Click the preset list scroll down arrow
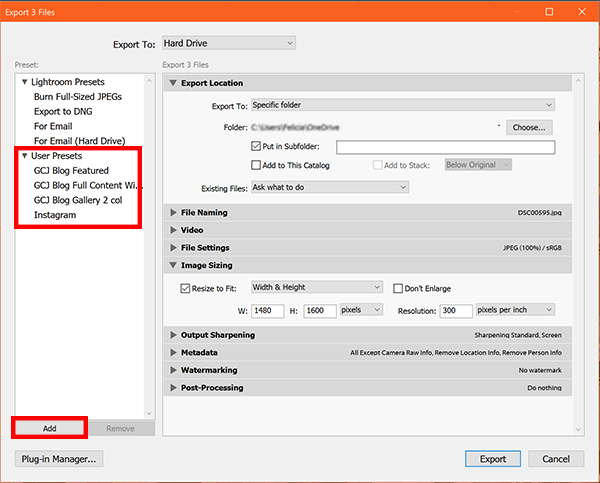This screenshot has height=483, width=600. 149,413
